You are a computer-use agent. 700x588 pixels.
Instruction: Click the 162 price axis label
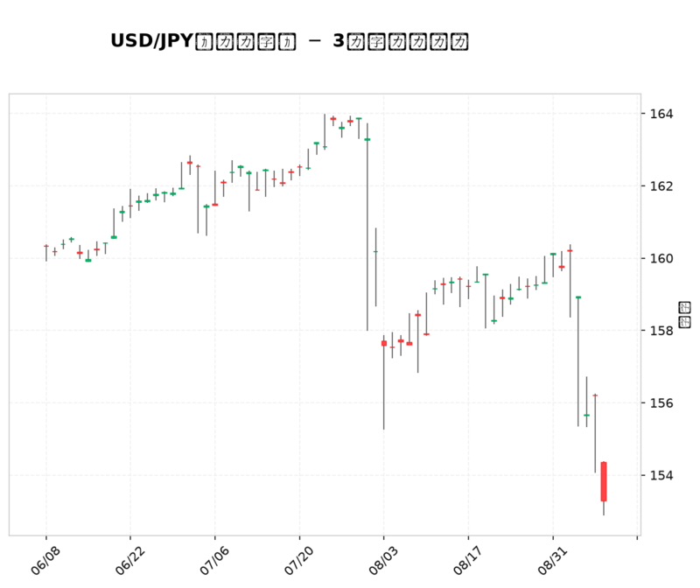coord(661,186)
